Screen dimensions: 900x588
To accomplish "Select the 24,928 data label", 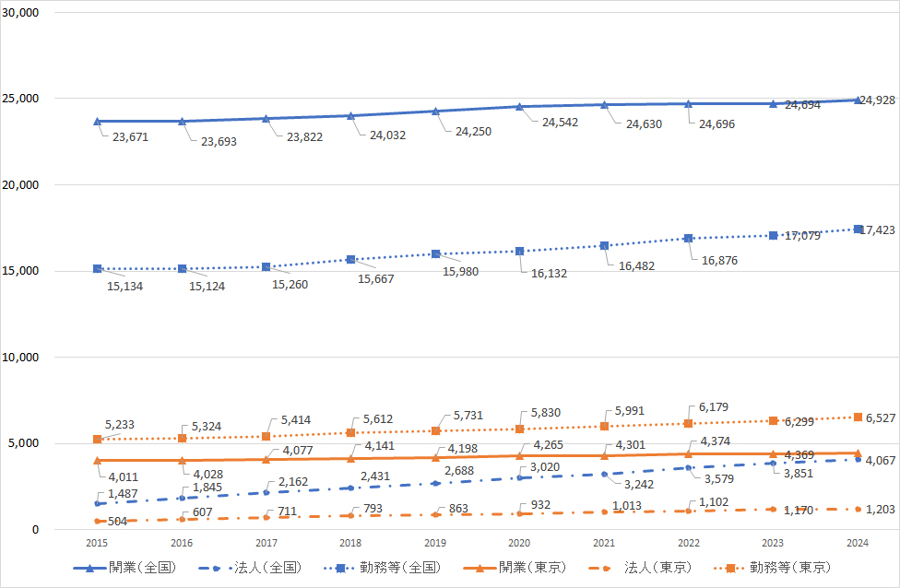I will click(x=876, y=100).
